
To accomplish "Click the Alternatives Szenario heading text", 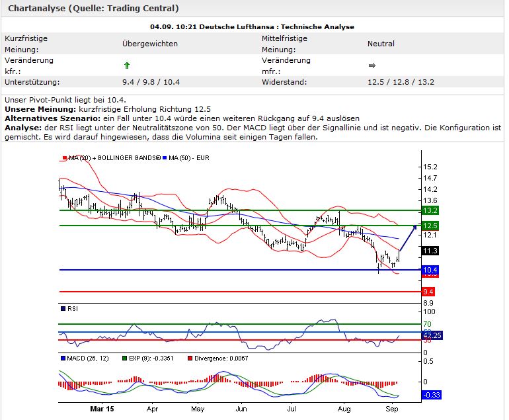I will (53, 118).
